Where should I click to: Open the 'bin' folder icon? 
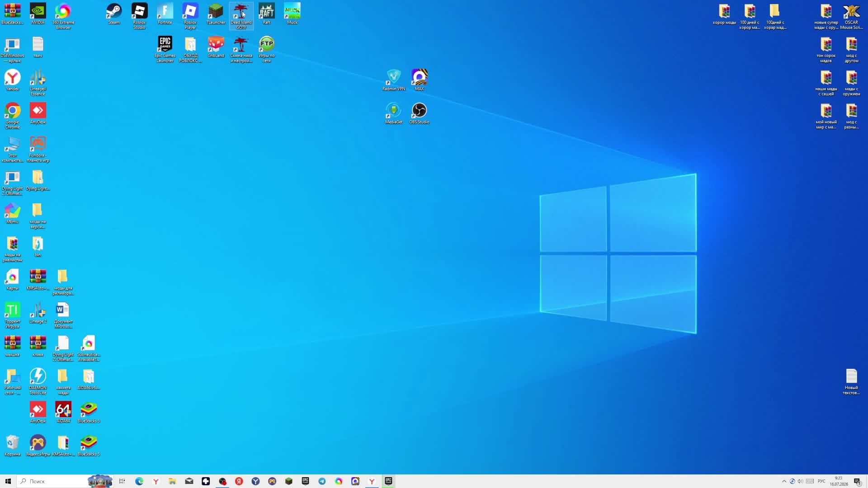(x=38, y=246)
